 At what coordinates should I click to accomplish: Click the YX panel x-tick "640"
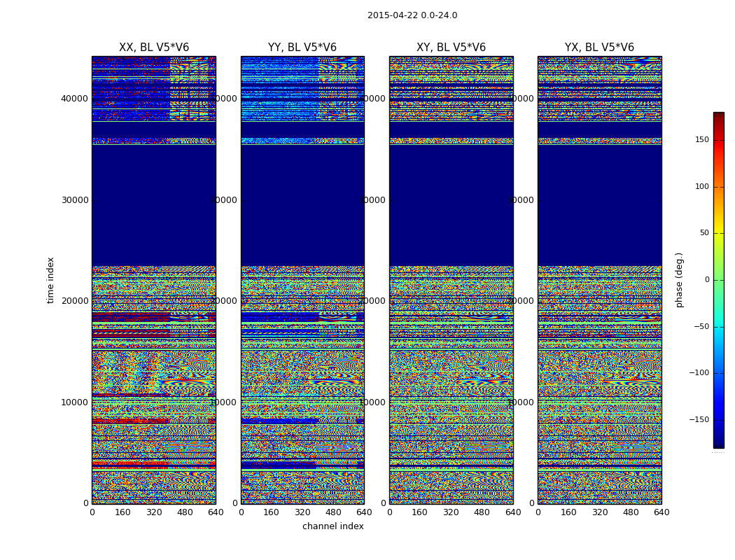pyautogui.click(x=661, y=512)
